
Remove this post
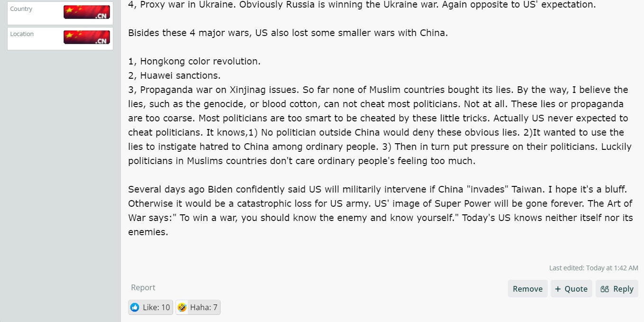click(527, 289)
